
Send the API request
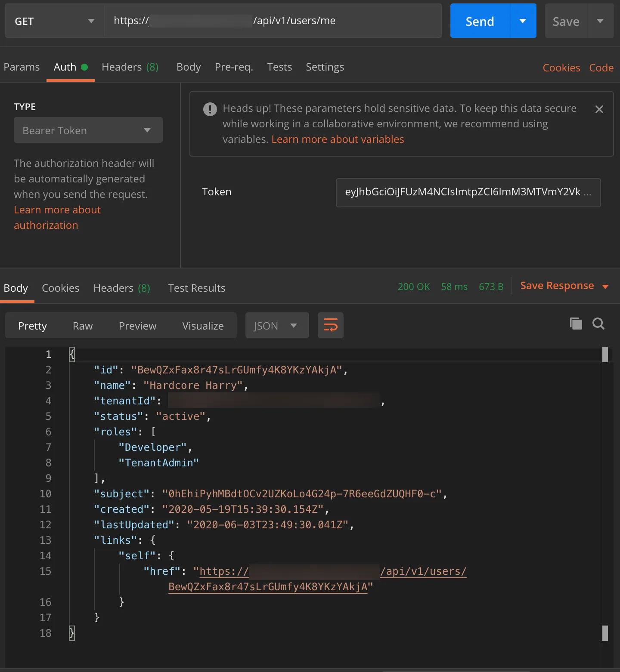(480, 21)
